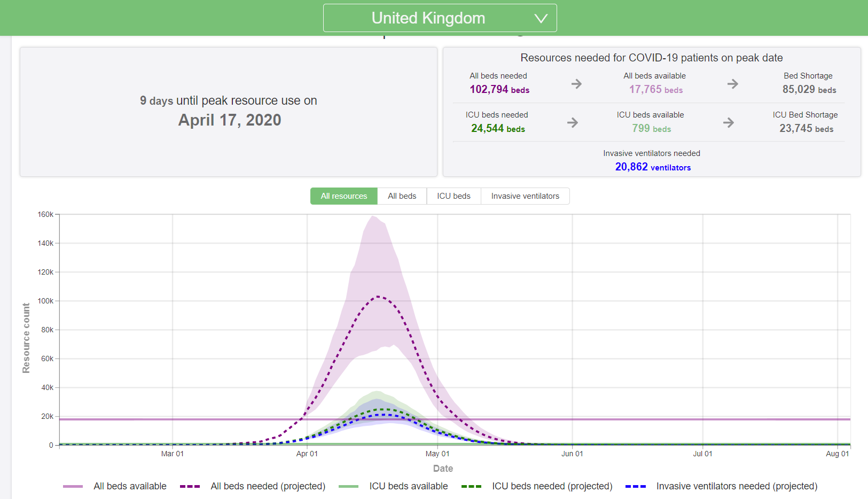Image resolution: width=868 pixels, height=499 pixels.
Task: Select the All resources tab
Action: point(343,196)
